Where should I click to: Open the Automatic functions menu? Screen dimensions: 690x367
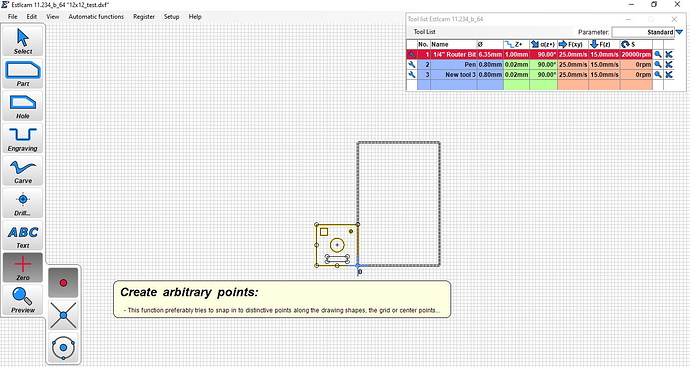[96, 17]
